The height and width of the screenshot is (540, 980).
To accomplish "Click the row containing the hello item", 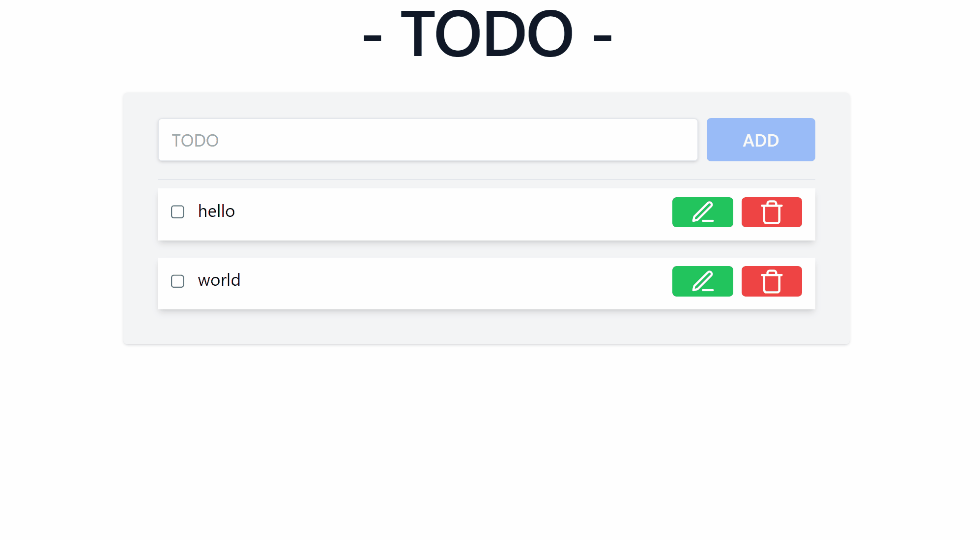I will click(x=442, y=214).
